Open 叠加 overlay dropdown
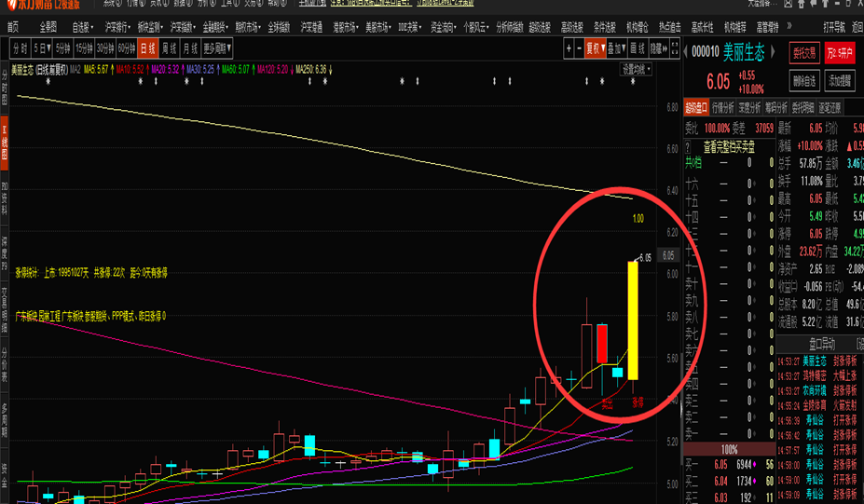The height and width of the screenshot is (504, 864). pos(617,49)
